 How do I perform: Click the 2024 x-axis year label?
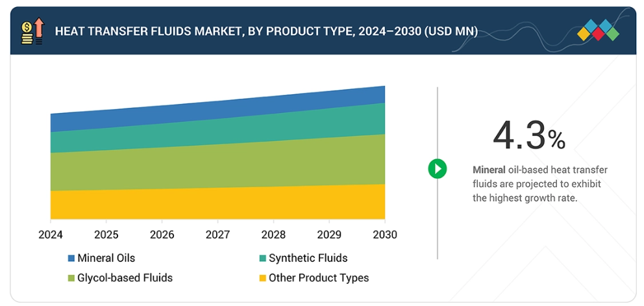click(x=51, y=234)
